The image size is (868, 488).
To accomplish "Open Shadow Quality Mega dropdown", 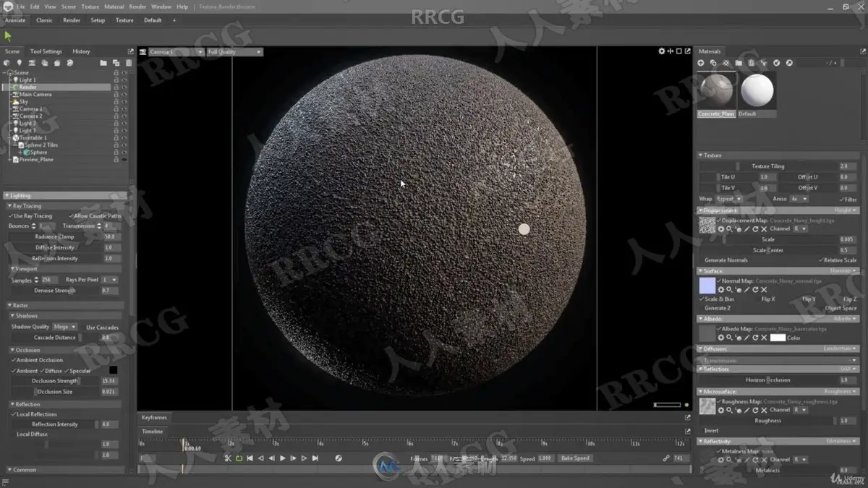I will point(65,327).
